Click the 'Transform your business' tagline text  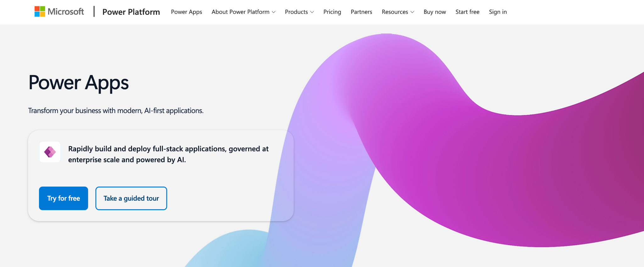coord(116,111)
